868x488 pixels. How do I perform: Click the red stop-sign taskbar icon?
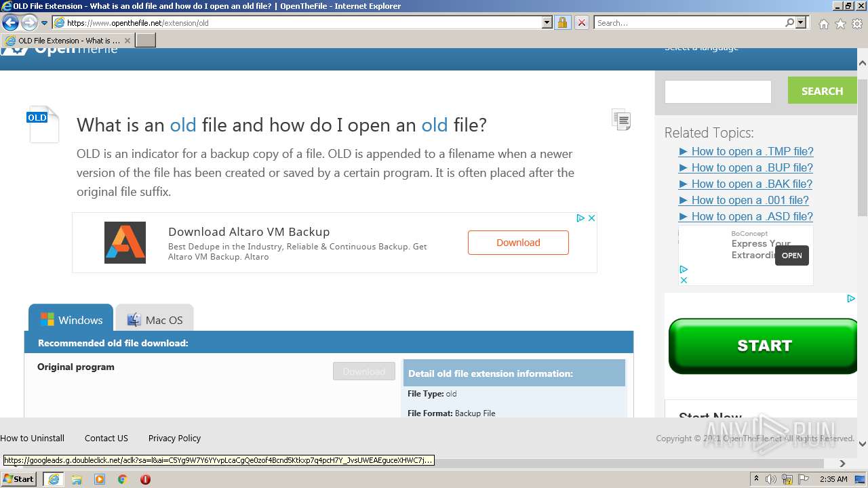point(145,479)
